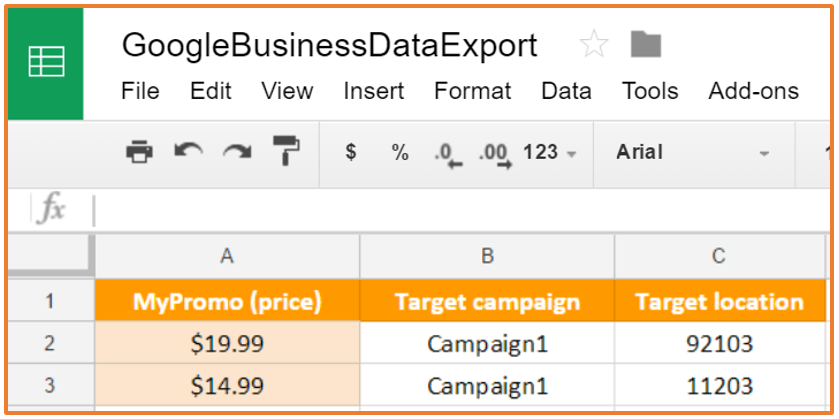This screenshot has height=419, width=839.
Task: Format as percent
Action: click(400, 153)
